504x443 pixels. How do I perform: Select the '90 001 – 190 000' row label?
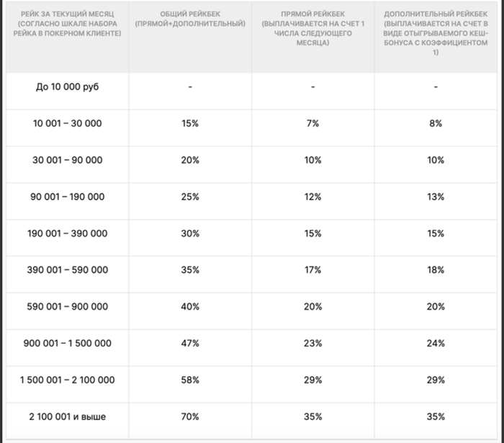pyautogui.click(x=67, y=197)
